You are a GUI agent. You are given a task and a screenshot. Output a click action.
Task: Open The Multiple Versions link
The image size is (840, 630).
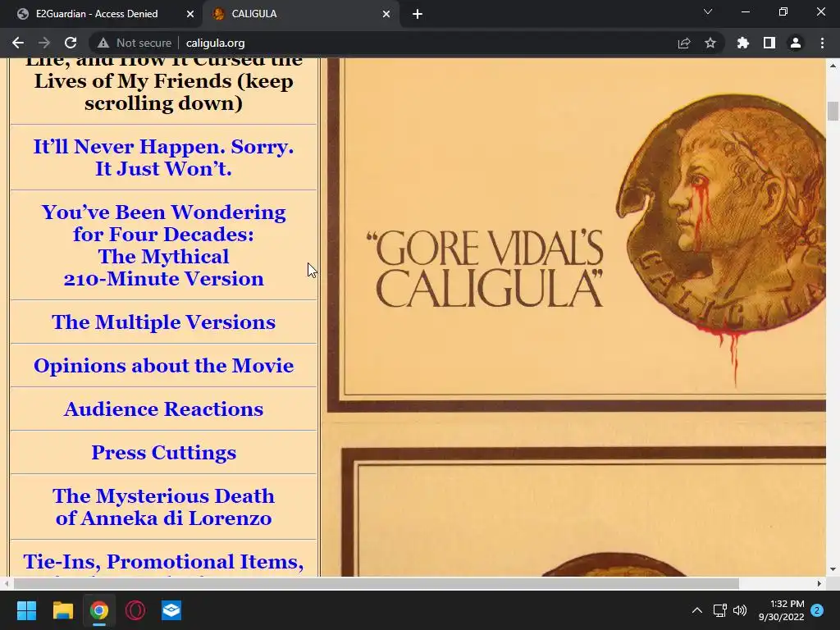click(x=163, y=322)
